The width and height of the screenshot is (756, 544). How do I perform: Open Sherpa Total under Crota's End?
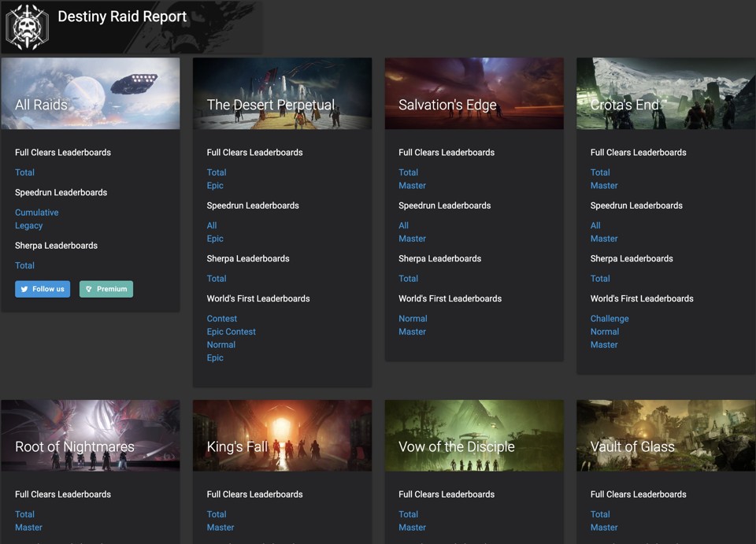[x=600, y=279]
